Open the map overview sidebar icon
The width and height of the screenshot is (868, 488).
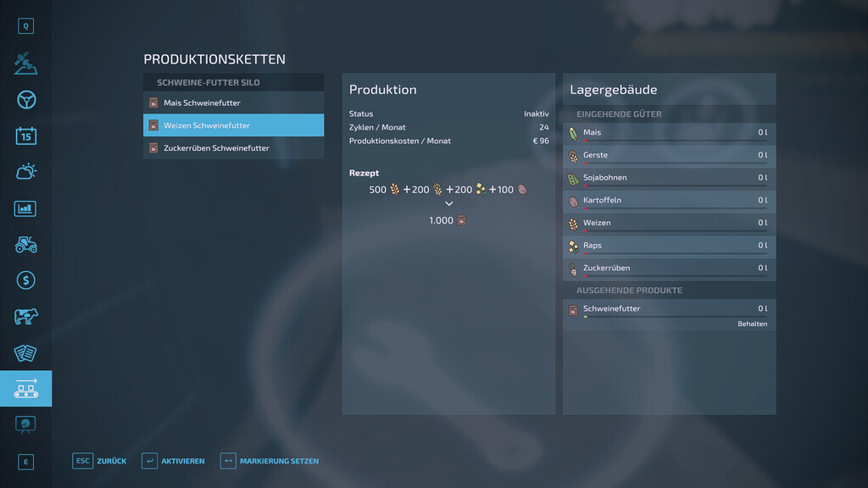click(25, 63)
